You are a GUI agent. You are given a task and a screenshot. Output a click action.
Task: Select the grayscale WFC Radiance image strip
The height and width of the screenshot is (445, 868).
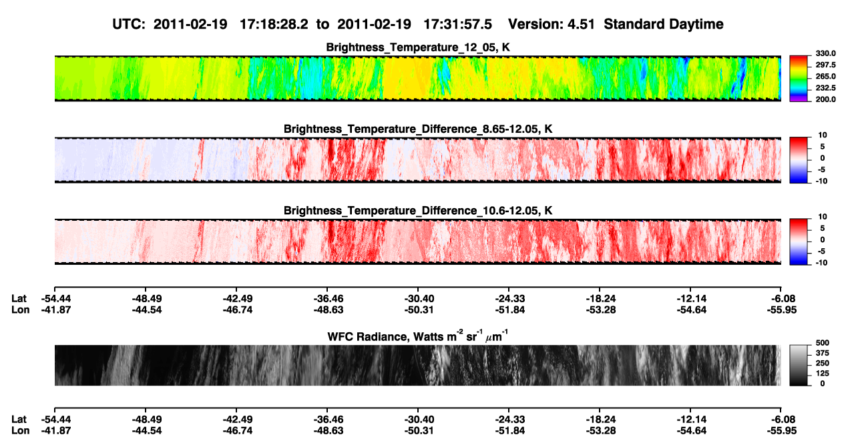pyautogui.click(x=417, y=365)
